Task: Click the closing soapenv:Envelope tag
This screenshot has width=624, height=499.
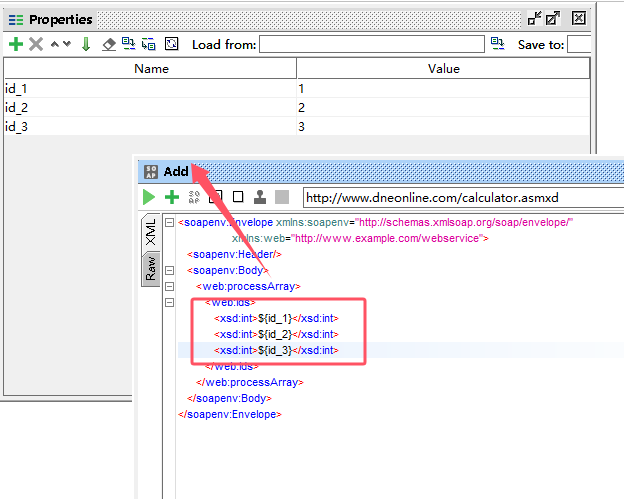Action: (x=230, y=414)
